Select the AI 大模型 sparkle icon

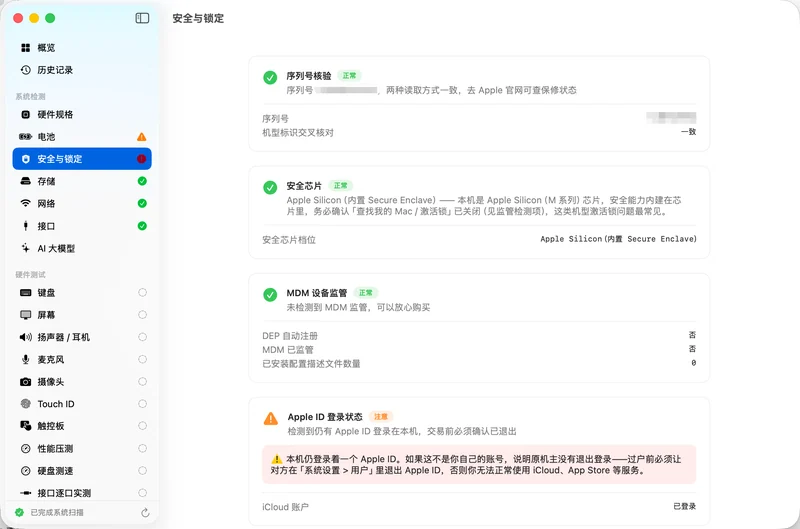pyautogui.click(x=26, y=248)
